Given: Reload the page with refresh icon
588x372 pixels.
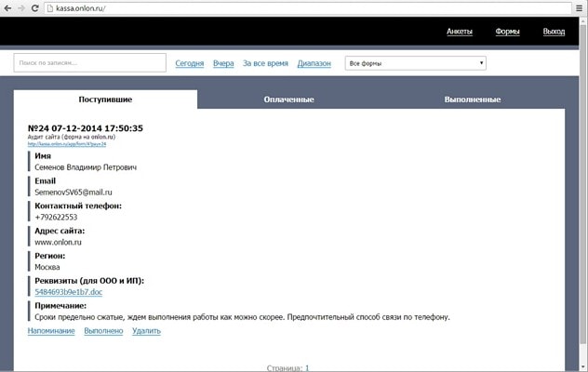Looking at the screenshot, I should tap(34, 8).
